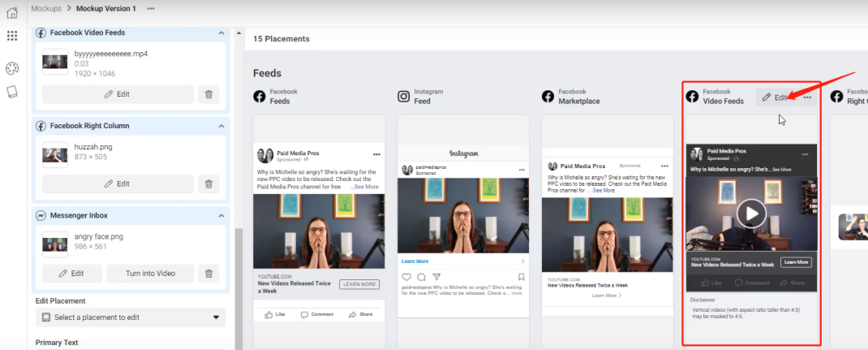
Task: Delete the angry face.png asset
Action: (x=208, y=274)
